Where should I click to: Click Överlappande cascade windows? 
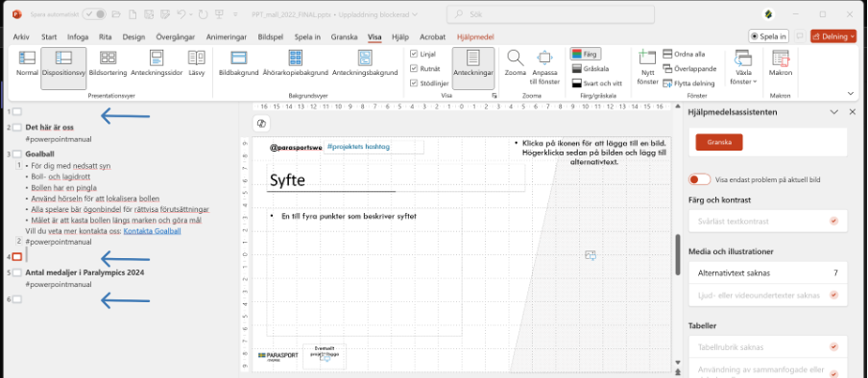click(689, 69)
